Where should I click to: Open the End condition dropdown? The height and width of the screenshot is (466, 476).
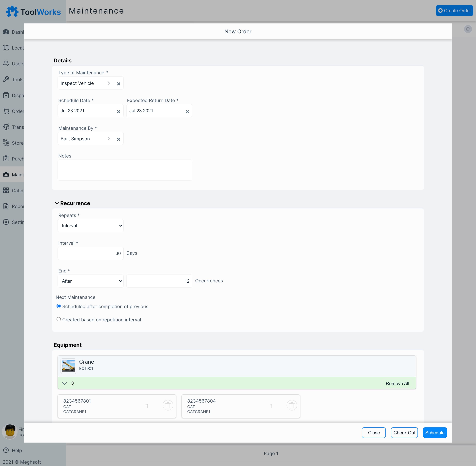coord(91,281)
